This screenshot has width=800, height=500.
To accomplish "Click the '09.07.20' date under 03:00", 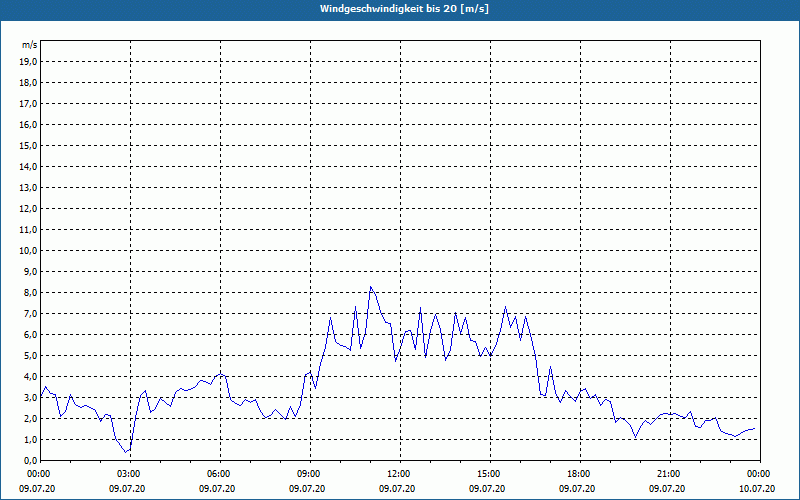I will tap(128, 489).
